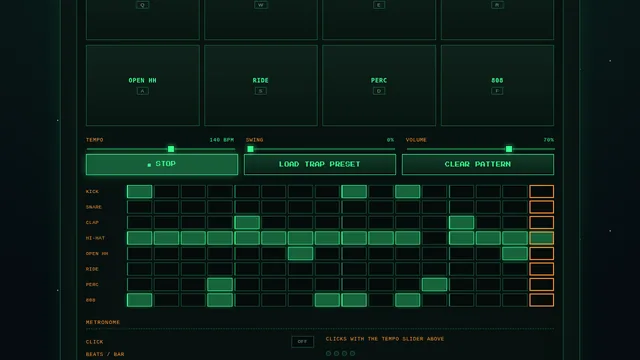The height and width of the screenshot is (360, 640).
Task: Enable Snare step 13
Action: (x=461, y=207)
